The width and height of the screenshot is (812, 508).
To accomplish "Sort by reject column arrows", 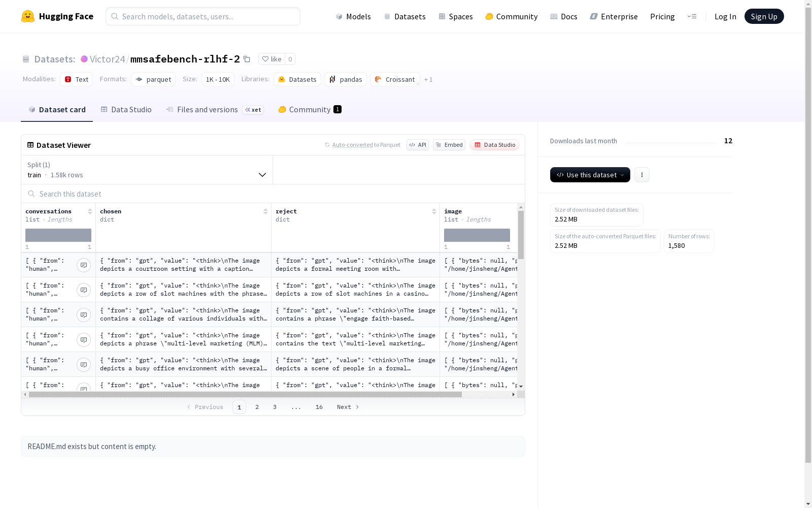I will (x=434, y=211).
